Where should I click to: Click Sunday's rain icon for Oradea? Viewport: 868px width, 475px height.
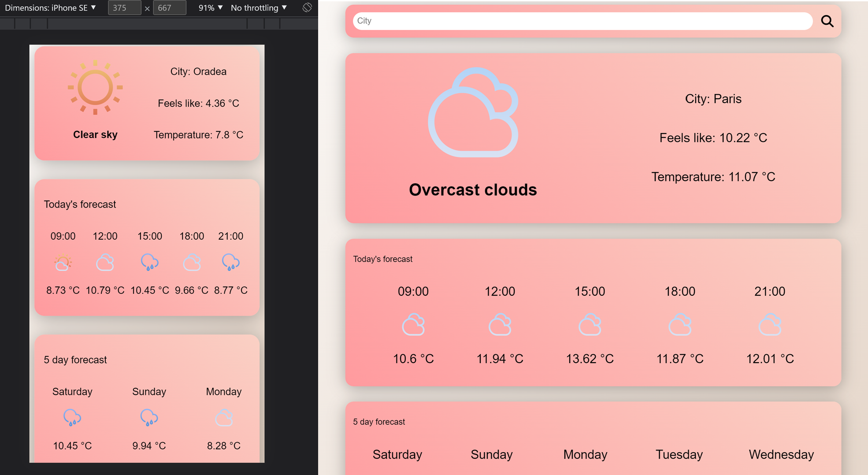point(149,418)
